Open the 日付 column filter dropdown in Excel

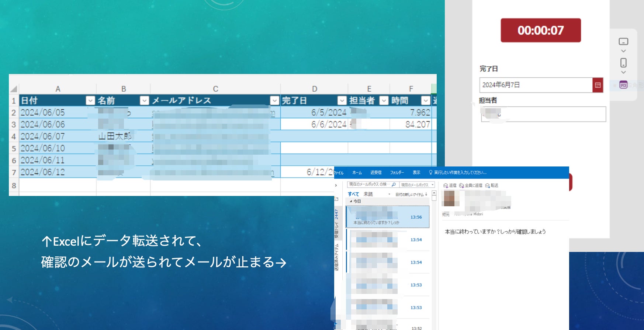pos(90,100)
